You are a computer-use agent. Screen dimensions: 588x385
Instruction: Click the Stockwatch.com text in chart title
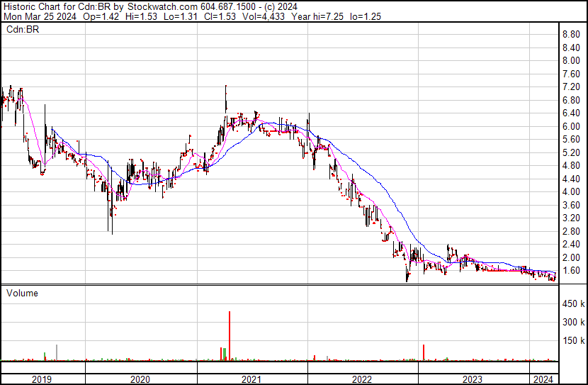[148, 7]
